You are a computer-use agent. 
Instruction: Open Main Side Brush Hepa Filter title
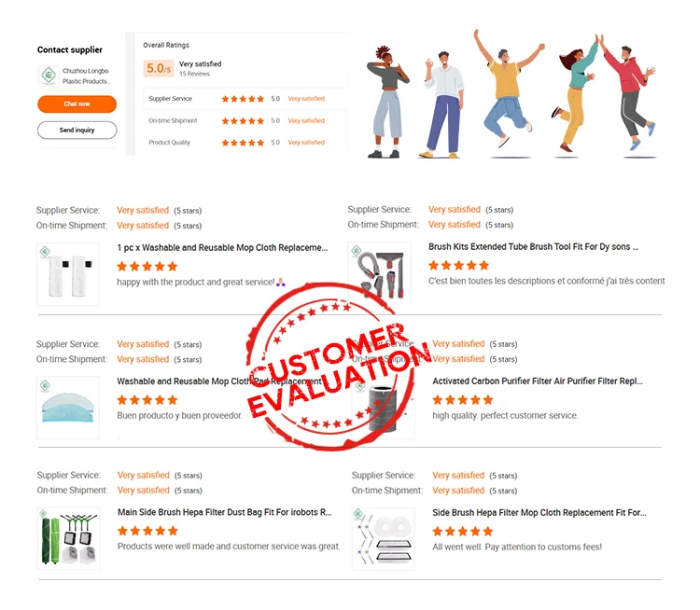[225, 512]
